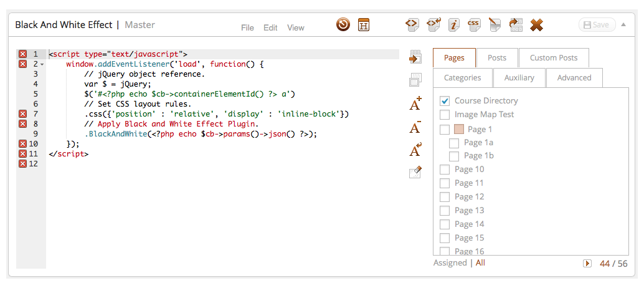Click line number 5 in the gutter

36,94
